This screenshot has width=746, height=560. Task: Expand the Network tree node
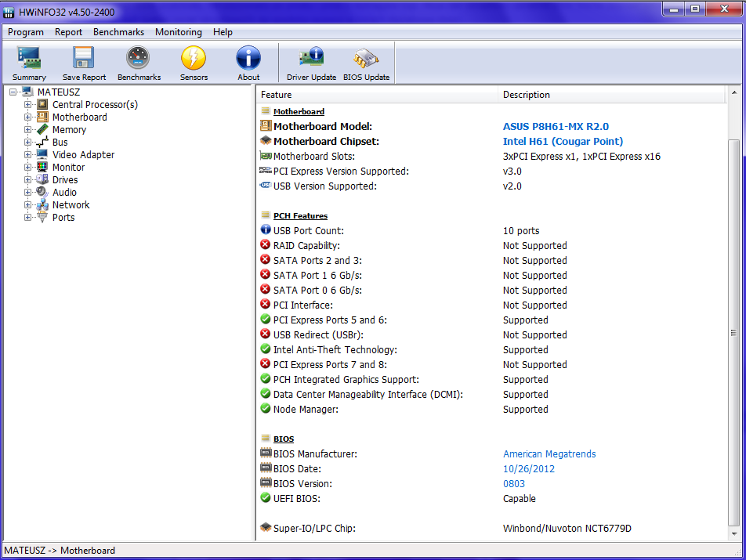[27, 205]
